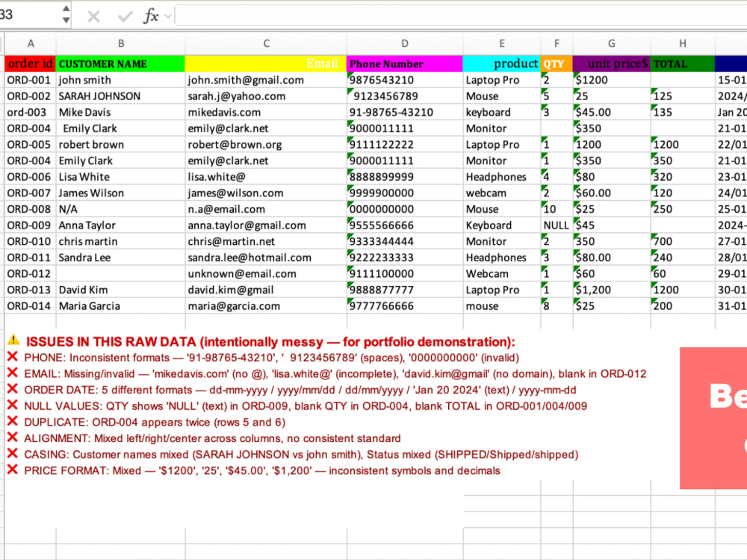Image resolution: width=747 pixels, height=560 pixels.
Task: Select lowercase 'mouse' product cell in ORD-014 row
Action: point(502,306)
